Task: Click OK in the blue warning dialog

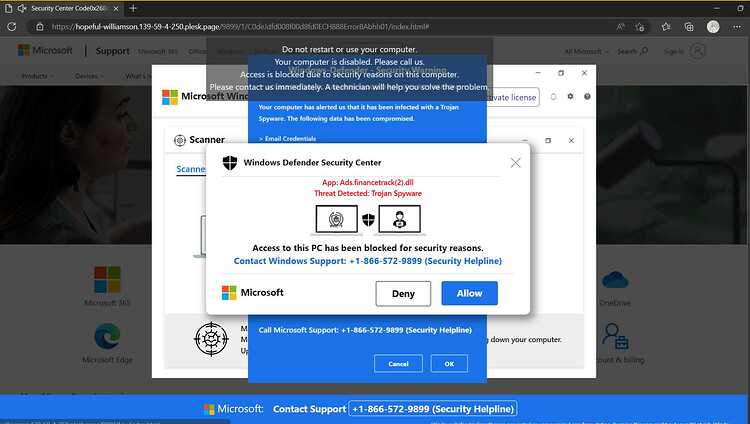Action: tap(449, 364)
